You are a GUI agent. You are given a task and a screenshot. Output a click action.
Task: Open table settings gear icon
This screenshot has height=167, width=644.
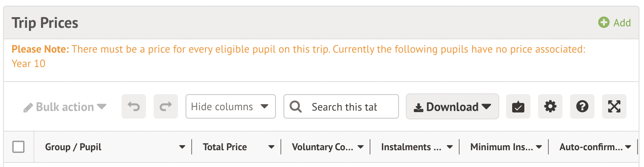[550, 106]
